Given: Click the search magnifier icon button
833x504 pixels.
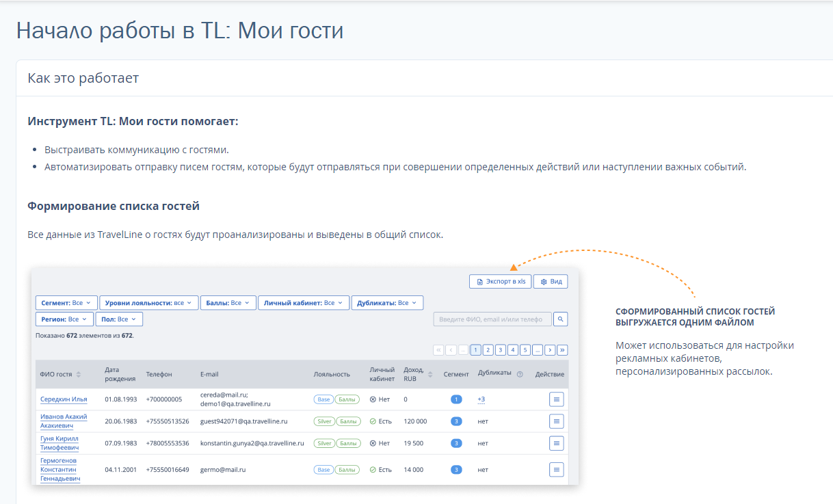Looking at the screenshot, I should (x=560, y=319).
